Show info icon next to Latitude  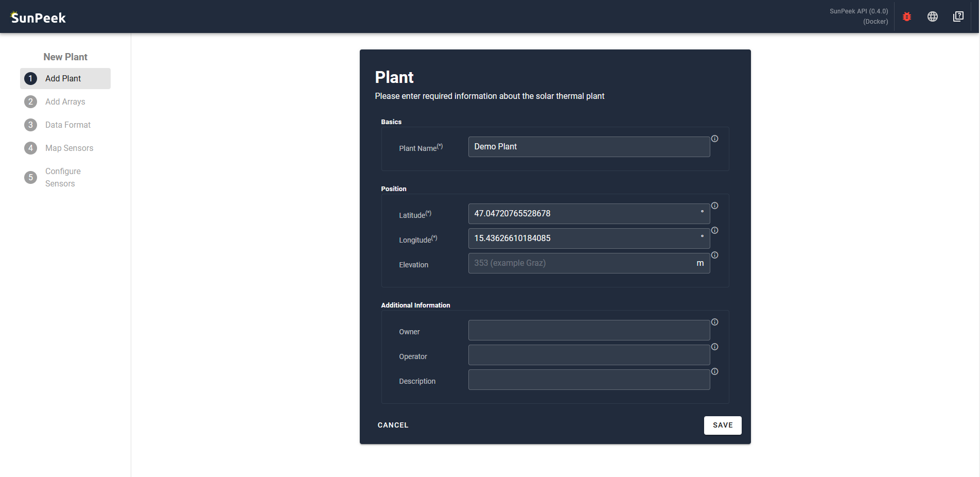[x=714, y=206]
